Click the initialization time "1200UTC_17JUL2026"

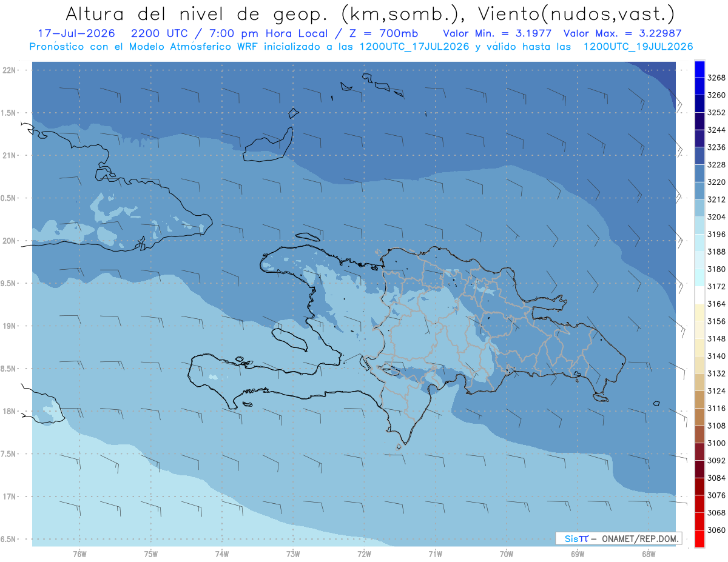point(414,47)
